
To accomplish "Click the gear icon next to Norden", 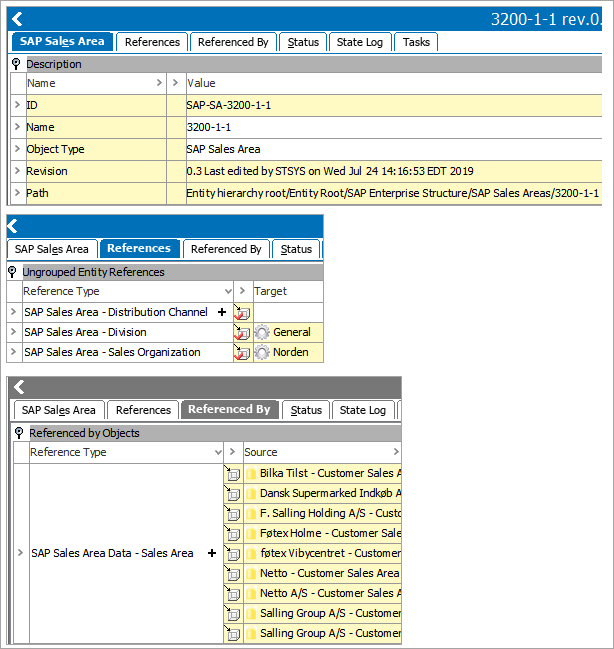I will 262,352.
